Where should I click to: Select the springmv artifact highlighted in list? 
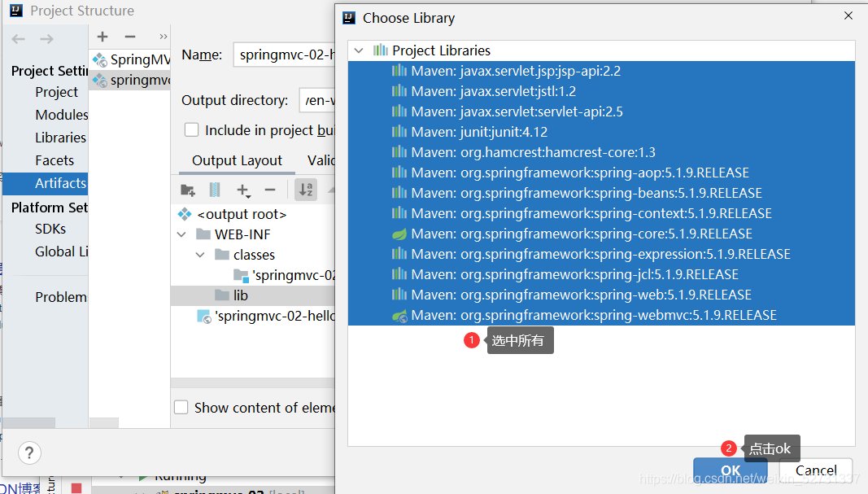[x=131, y=80]
